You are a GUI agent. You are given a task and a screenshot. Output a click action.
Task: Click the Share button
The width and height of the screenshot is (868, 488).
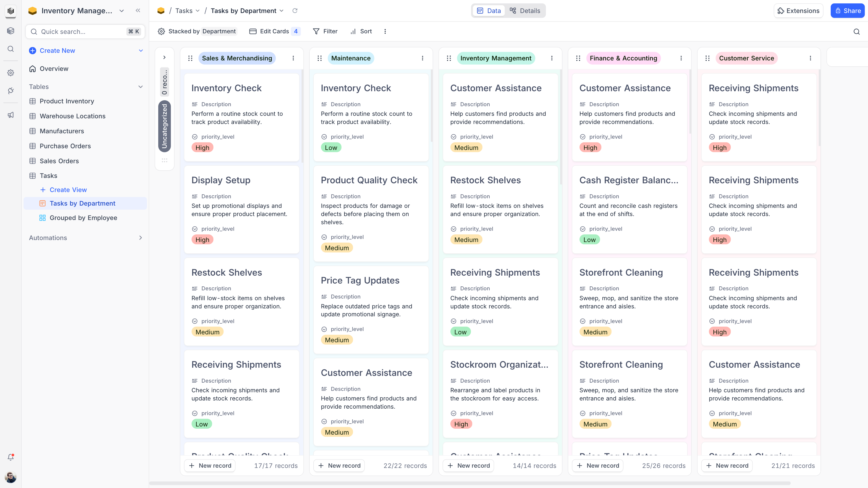[x=847, y=11]
